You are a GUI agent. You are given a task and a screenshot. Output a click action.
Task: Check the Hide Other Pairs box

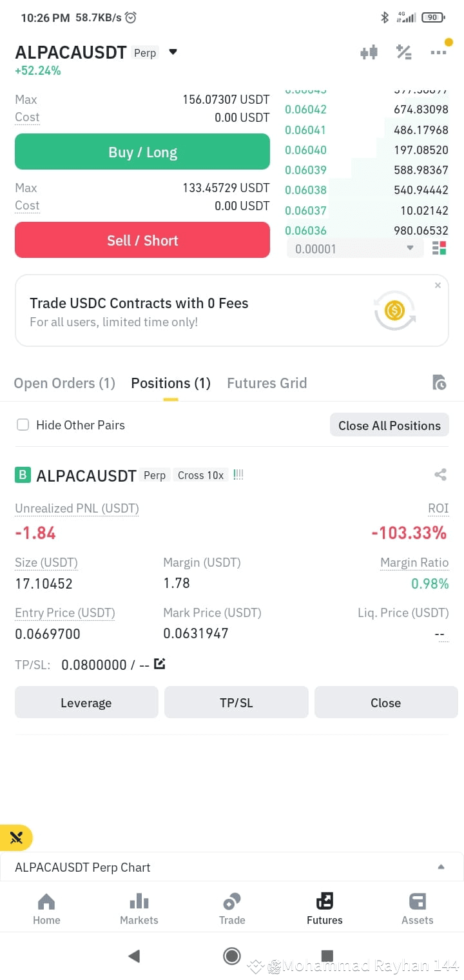coord(23,425)
